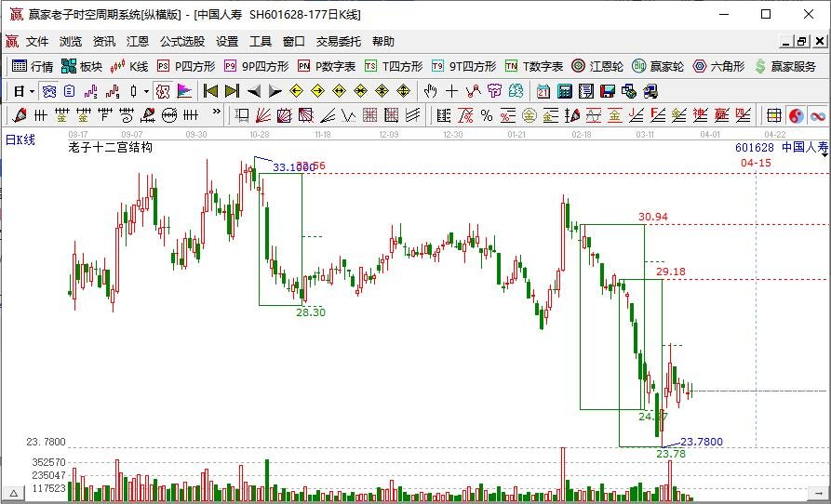Click the yellow grid table icon
Viewport: 831px width, 504px height.
pyautogui.click(x=774, y=115)
